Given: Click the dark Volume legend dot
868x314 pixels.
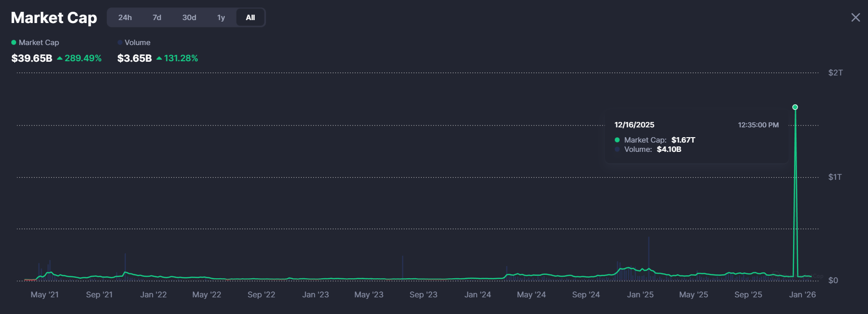Looking at the screenshot, I should tap(120, 43).
